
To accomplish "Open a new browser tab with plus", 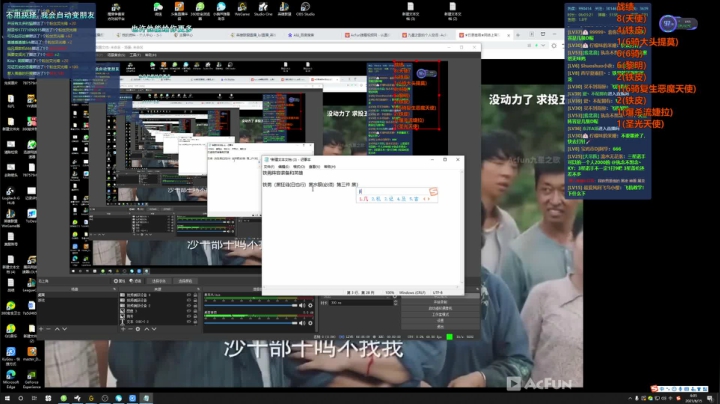I will (518, 35).
